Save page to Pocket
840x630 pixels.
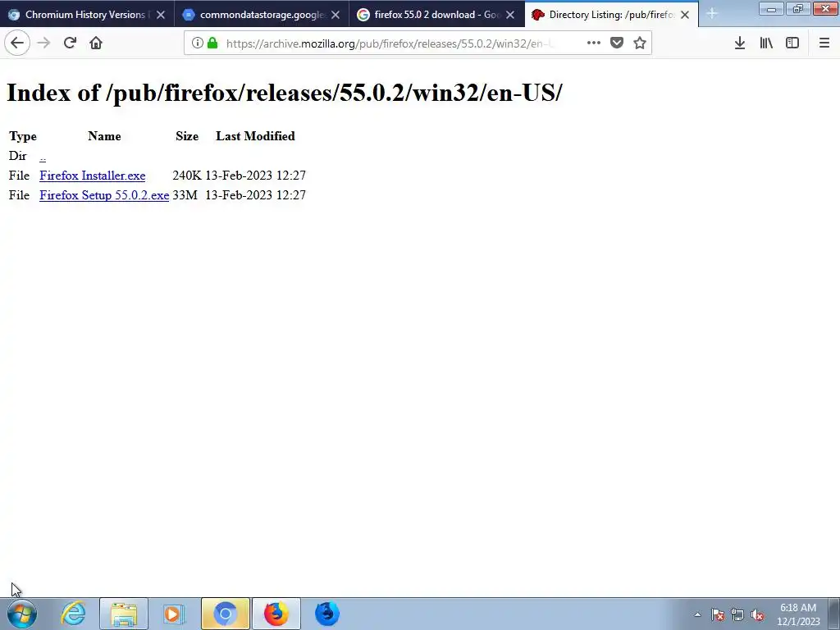click(x=617, y=43)
